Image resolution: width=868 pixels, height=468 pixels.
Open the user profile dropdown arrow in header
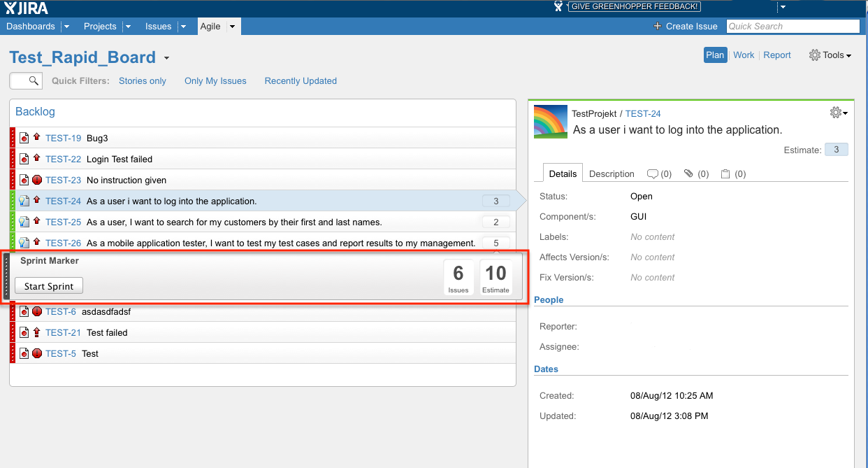(783, 7)
